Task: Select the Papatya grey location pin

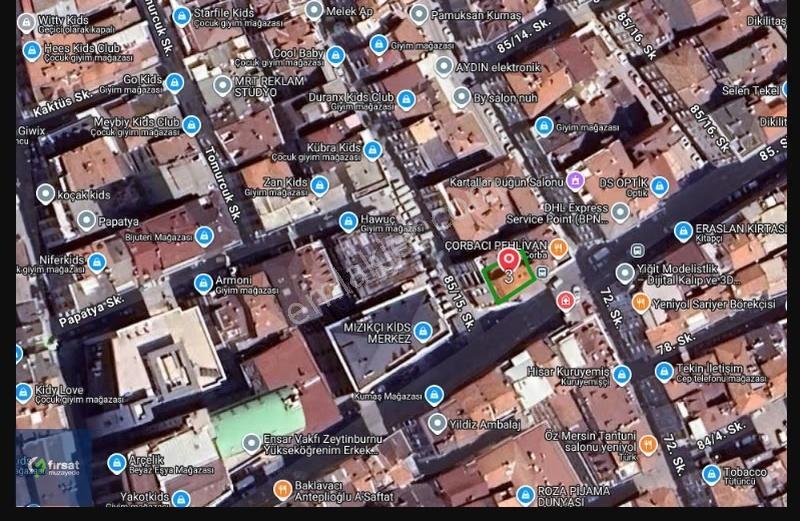Action: point(86,220)
